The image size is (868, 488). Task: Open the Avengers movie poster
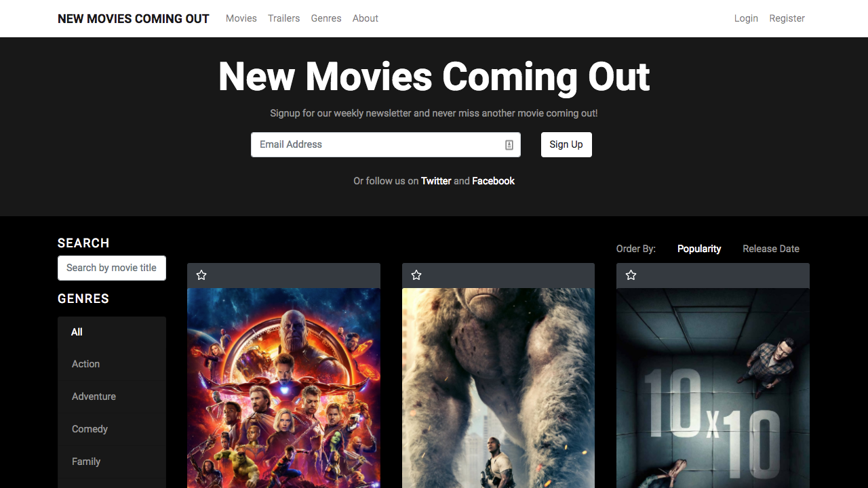click(x=283, y=388)
